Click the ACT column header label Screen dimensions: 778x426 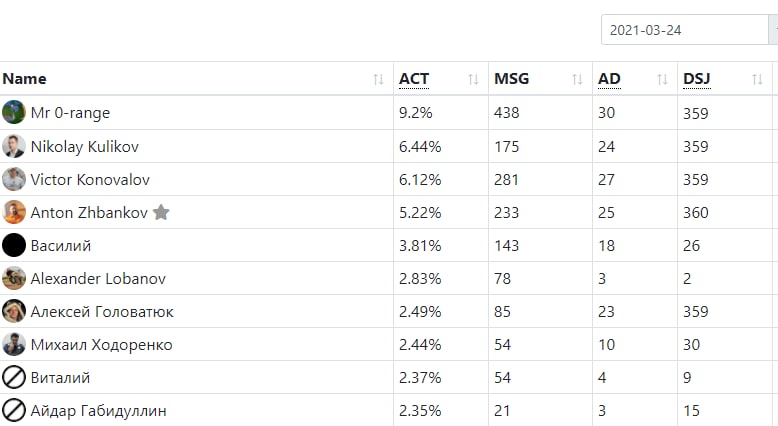point(414,79)
